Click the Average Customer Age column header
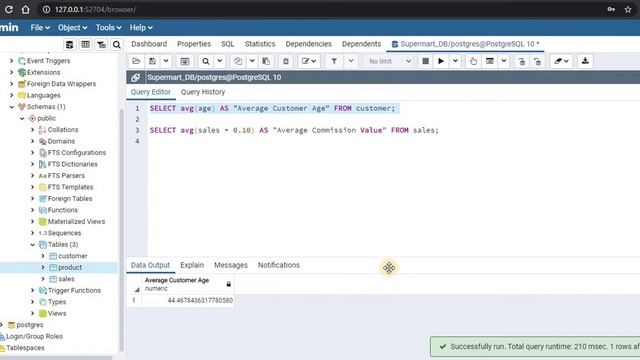The height and width of the screenshot is (360, 640). tap(188, 284)
